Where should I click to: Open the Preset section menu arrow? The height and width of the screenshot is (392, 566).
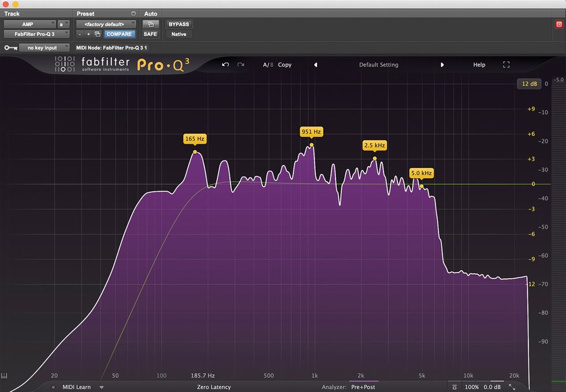[133, 13]
